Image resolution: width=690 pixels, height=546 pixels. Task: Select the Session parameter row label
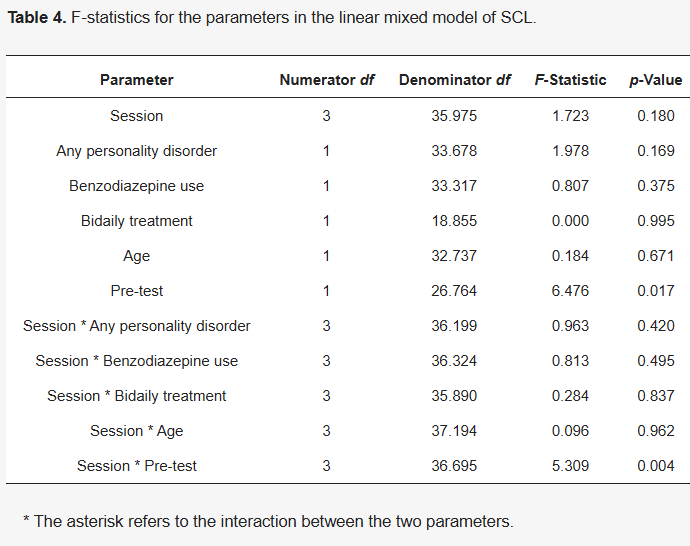(137, 116)
